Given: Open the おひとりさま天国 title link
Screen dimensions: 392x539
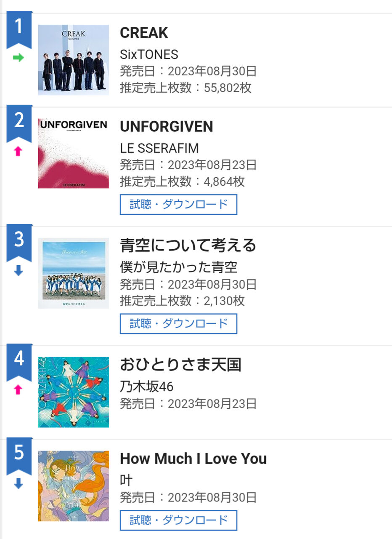Looking at the screenshot, I should [x=180, y=365].
